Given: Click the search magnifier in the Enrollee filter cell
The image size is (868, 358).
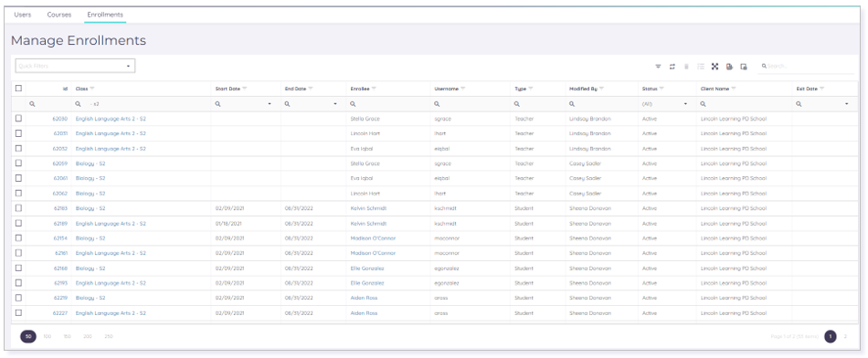Looking at the screenshot, I should (x=354, y=104).
